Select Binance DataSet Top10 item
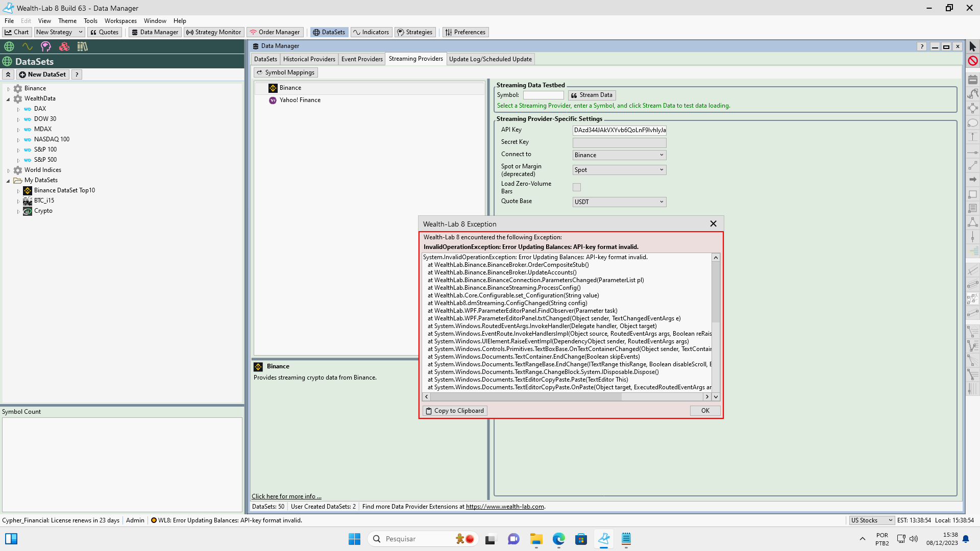The width and height of the screenshot is (980, 551). [64, 190]
